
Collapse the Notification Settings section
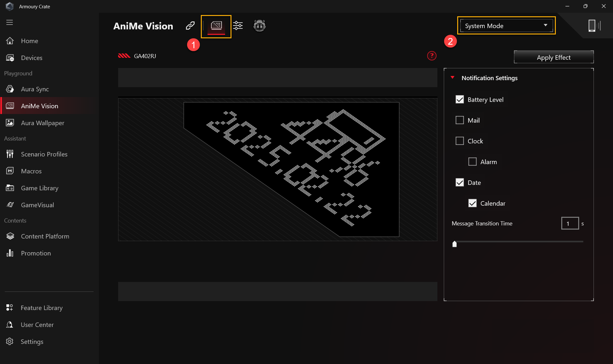click(452, 78)
